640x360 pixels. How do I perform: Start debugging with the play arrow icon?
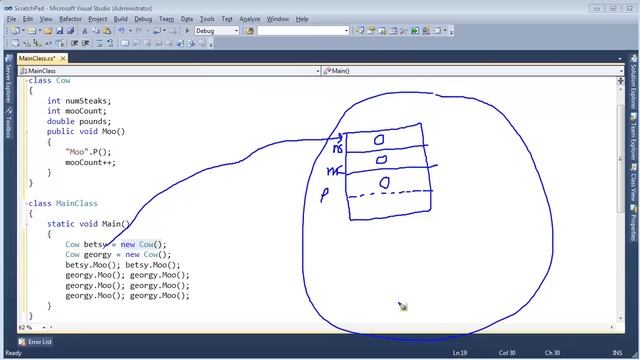click(x=187, y=31)
